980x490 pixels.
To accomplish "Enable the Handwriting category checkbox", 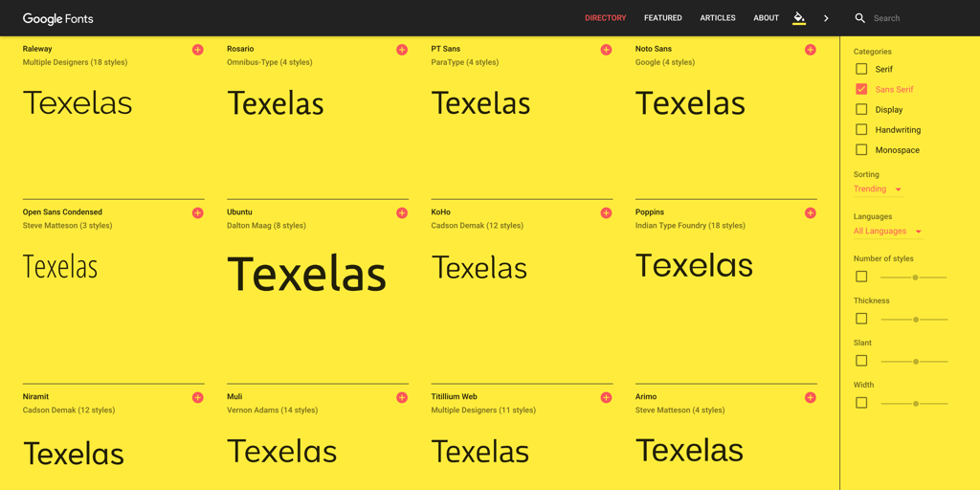I will click(861, 130).
